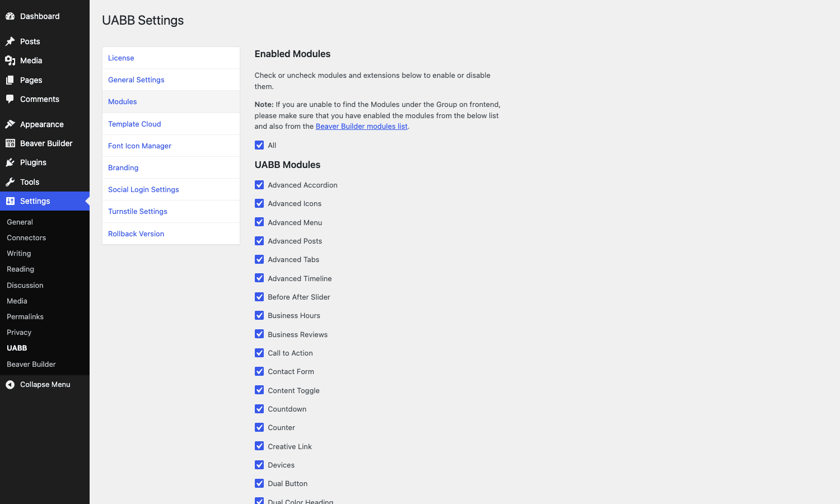The width and height of the screenshot is (840, 504).
Task: Uncheck the Content Toggle module
Action: [x=259, y=390]
